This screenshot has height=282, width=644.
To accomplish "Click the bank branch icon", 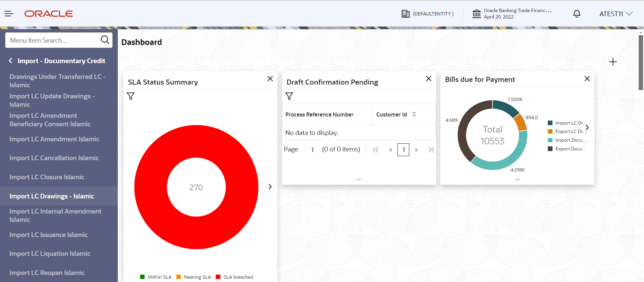I will coord(476,14).
